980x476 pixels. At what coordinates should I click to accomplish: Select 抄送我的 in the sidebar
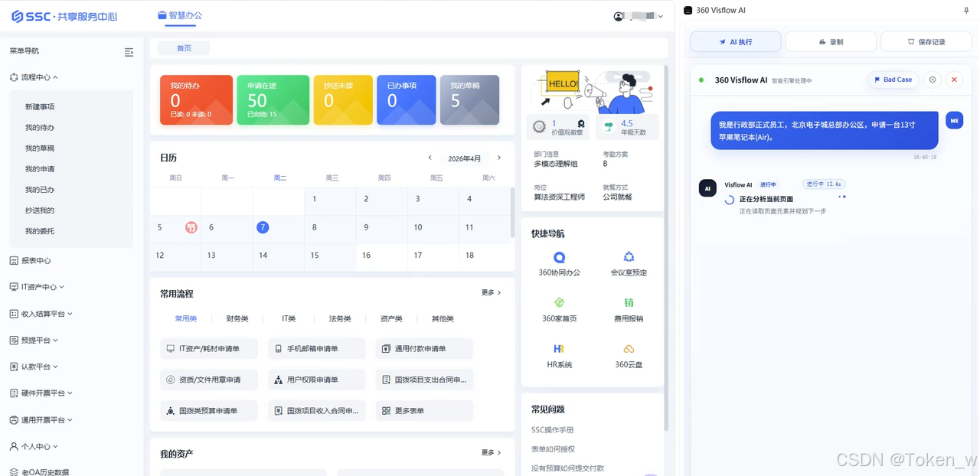(40, 210)
